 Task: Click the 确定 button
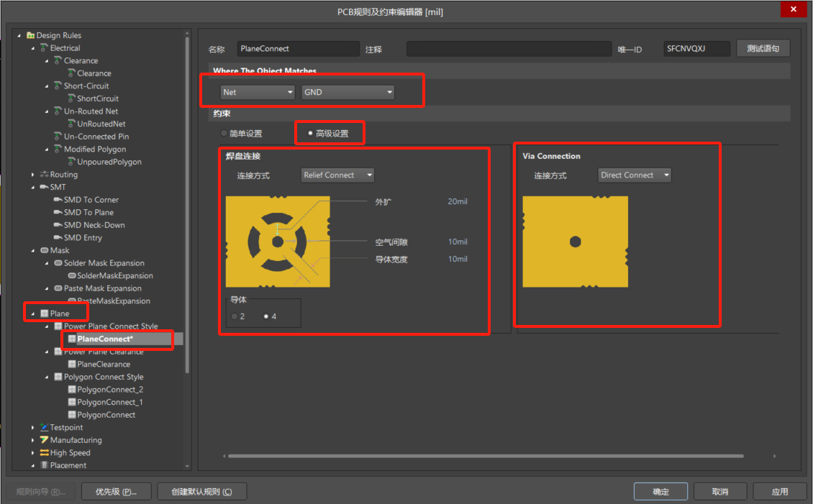click(x=660, y=492)
